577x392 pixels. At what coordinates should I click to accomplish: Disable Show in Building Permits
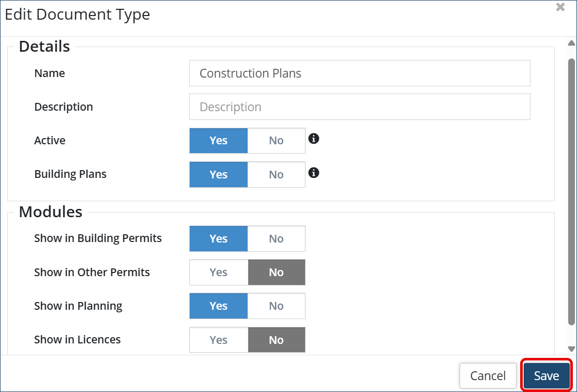[276, 238]
